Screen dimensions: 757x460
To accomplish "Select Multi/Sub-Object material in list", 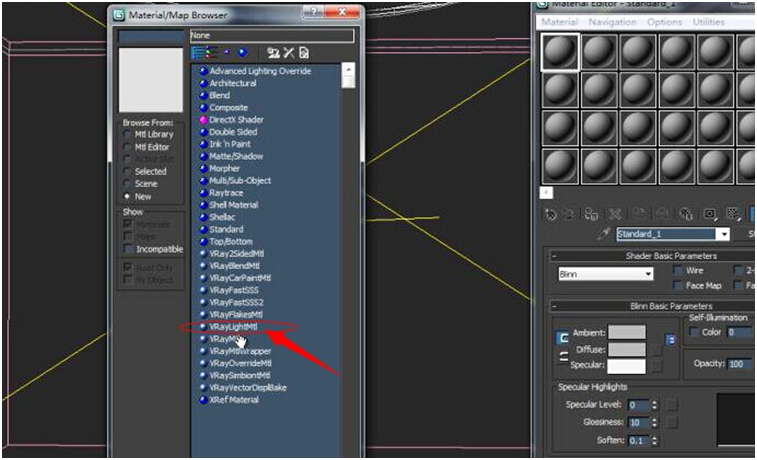I will coord(240,181).
